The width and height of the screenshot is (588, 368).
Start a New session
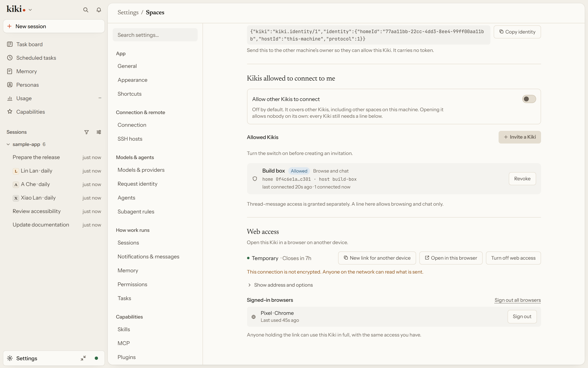[54, 26]
